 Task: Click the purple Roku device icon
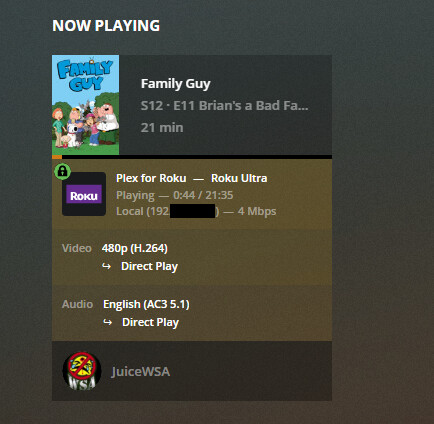[x=84, y=194]
